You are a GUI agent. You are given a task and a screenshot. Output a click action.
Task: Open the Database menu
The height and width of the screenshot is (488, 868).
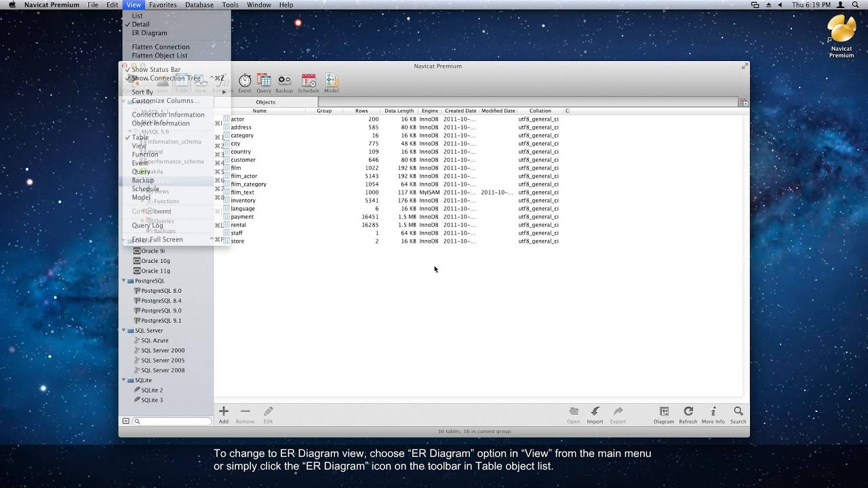[x=199, y=5]
